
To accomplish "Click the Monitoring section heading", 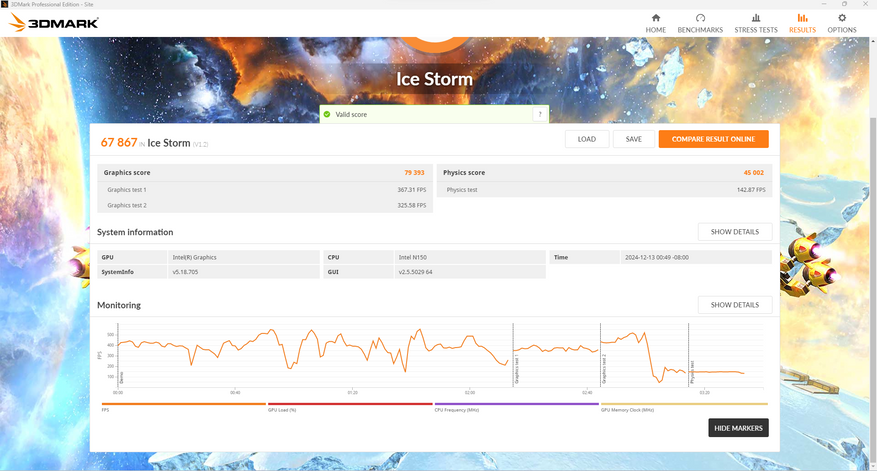I will click(119, 305).
